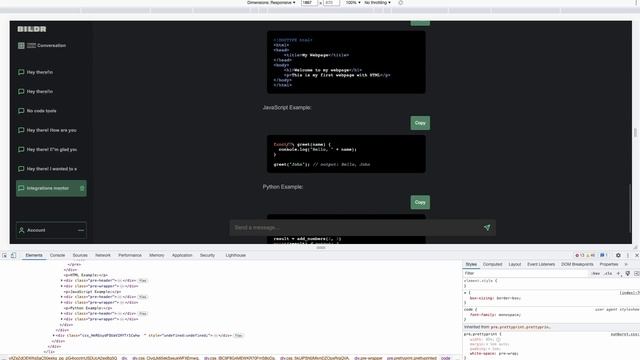This screenshot has width=640, height=360.
Task: Open the Account menu dots
Action: tap(81, 230)
